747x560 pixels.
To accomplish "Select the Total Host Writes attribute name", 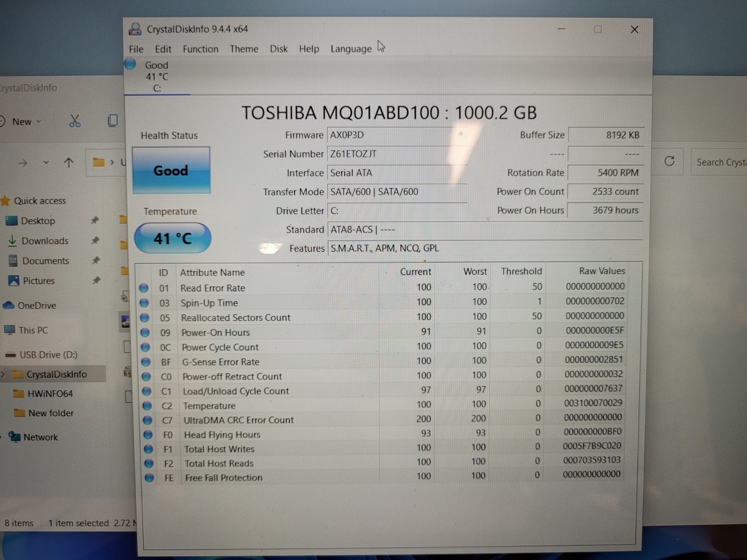I will [219, 449].
